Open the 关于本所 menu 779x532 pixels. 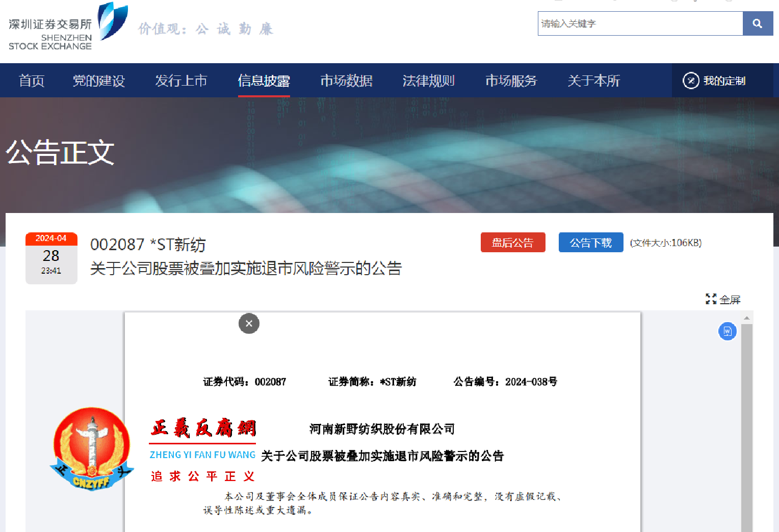point(593,81)
